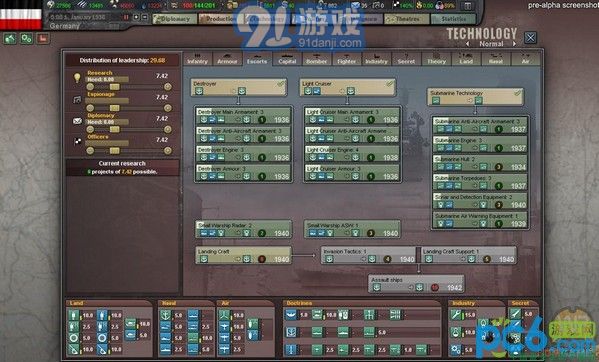Select Small Warship ASW technology

pyautogui.click(x=352, y=229)
